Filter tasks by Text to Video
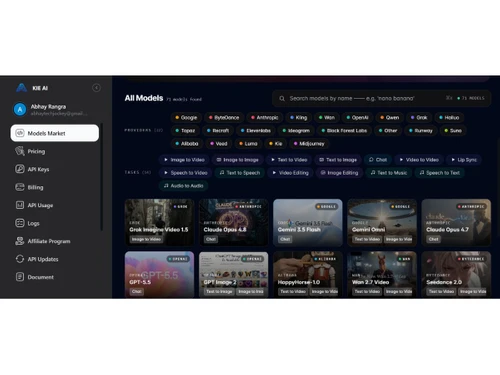 (289, 160)
